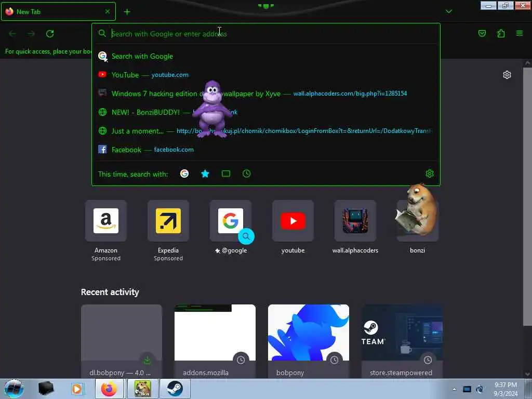Open the taskbar clock 9:37 PM
This screenshot has height=399, width=532.
pos(506,389)
